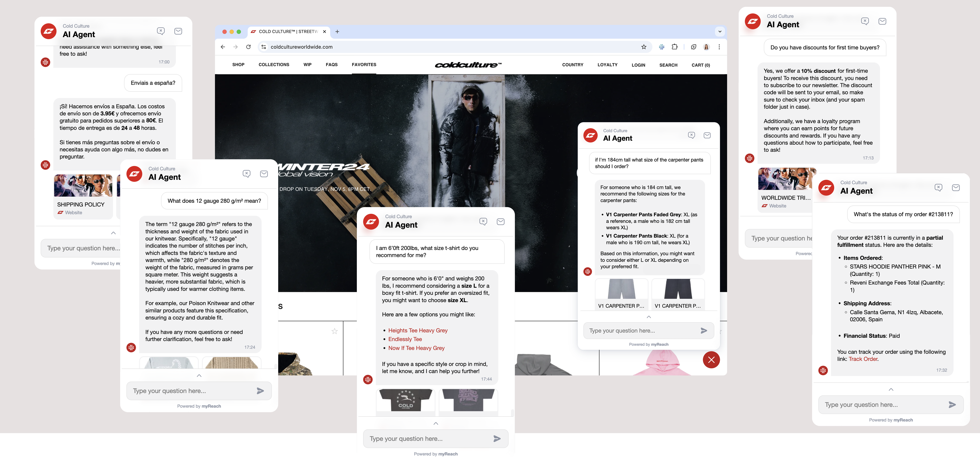Click the browser address bar URL
This screenshot has height=460, width=980.
click(301, 47)
